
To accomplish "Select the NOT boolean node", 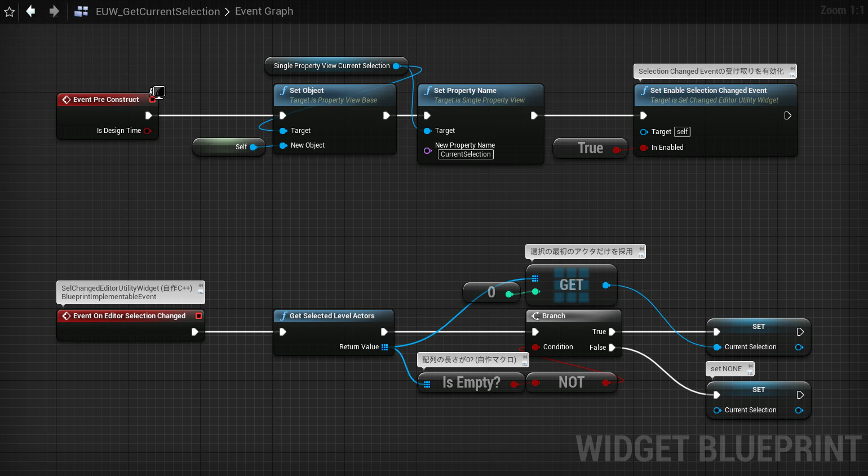I will click(572, 383).
